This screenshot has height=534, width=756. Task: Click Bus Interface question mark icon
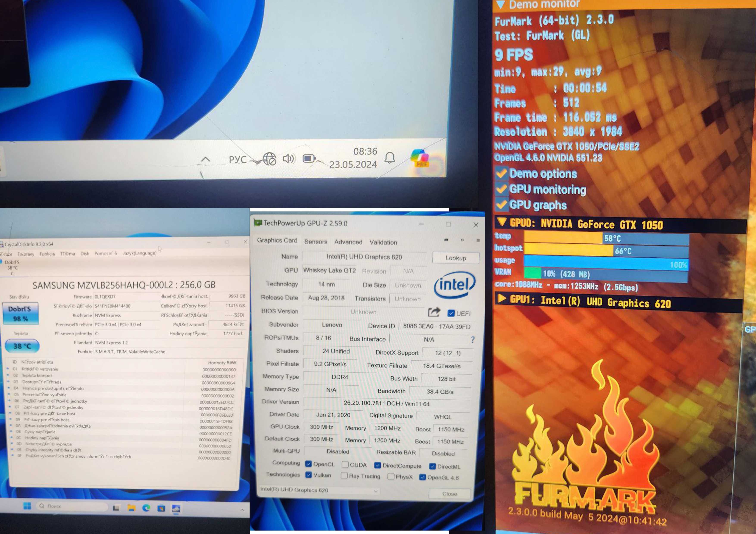pyautogui.click(x=473, y=340)
